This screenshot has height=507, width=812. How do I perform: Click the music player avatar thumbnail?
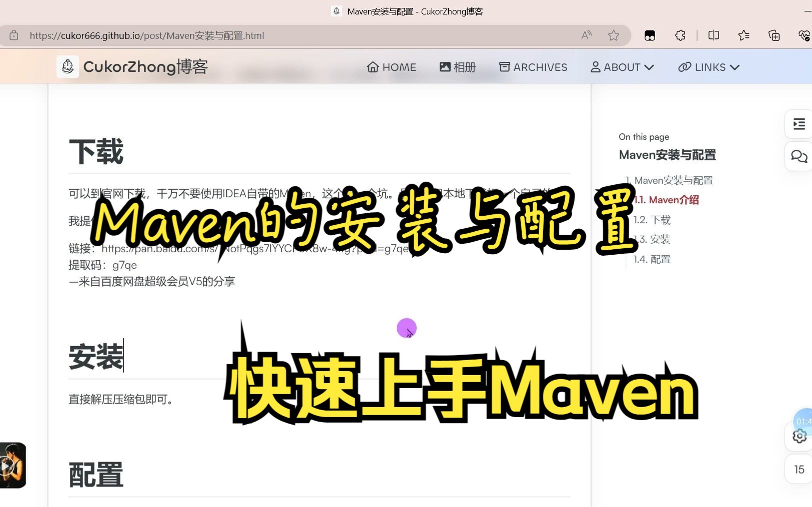(12, 465)
